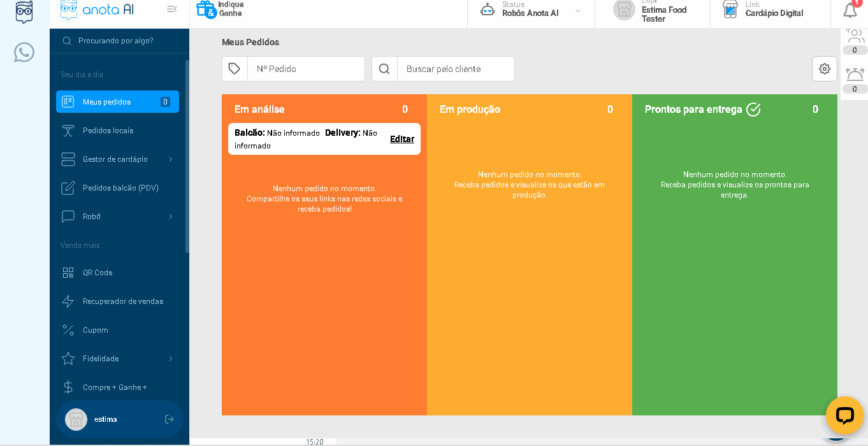Expand the Robô submenu
Viewport: 868px width, 446px height.
pyautogui.click(x=170, y=217)
